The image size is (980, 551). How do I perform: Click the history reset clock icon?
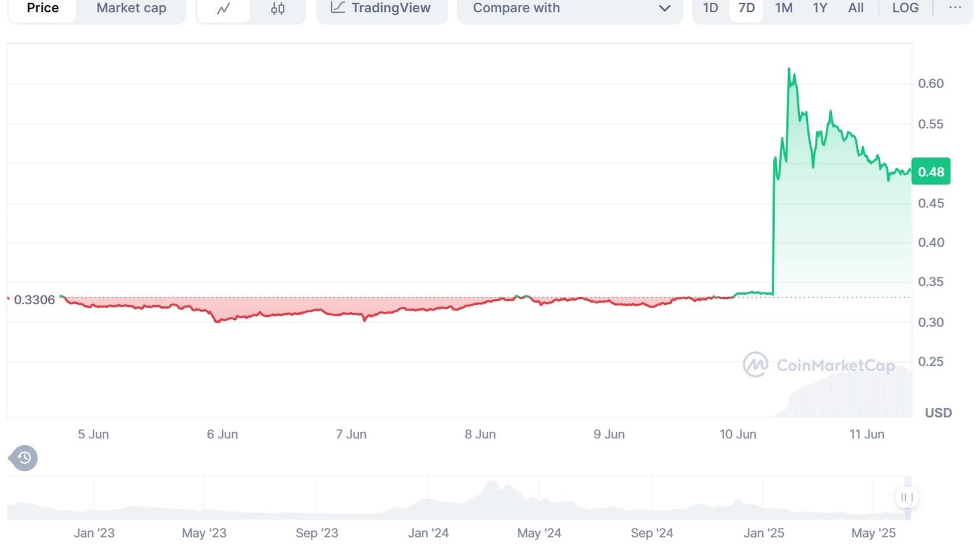point(24,458)
